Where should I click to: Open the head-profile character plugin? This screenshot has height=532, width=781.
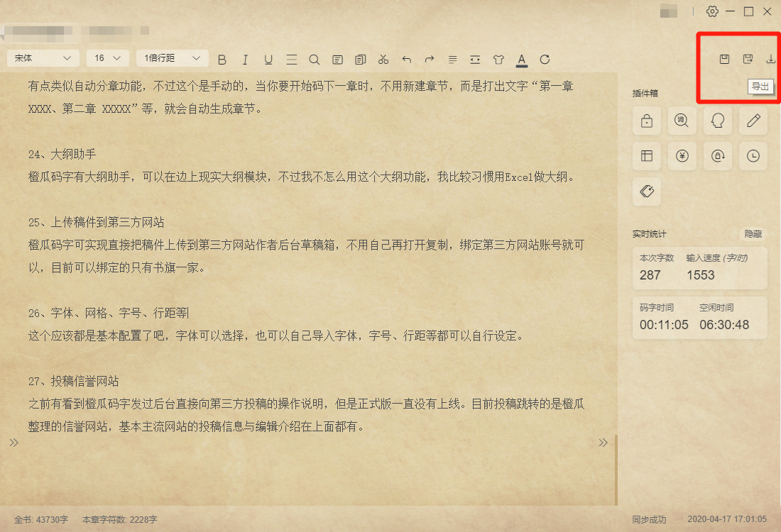718,121
